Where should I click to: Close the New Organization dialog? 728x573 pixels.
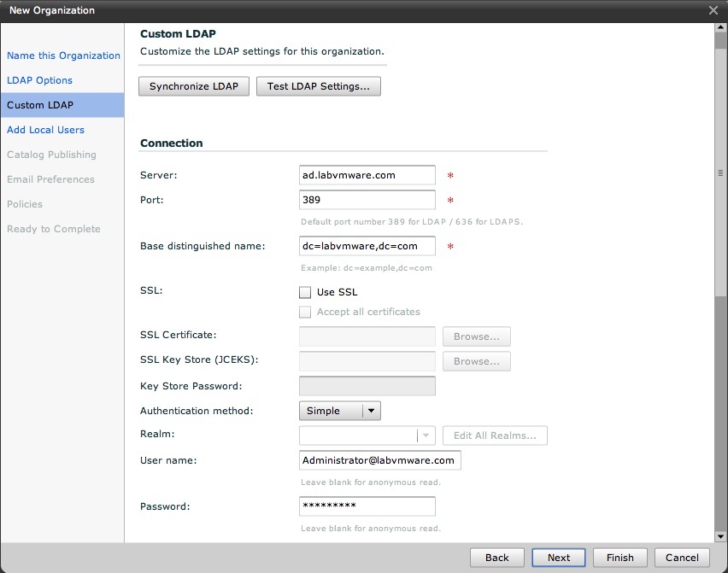click(713, 10)
